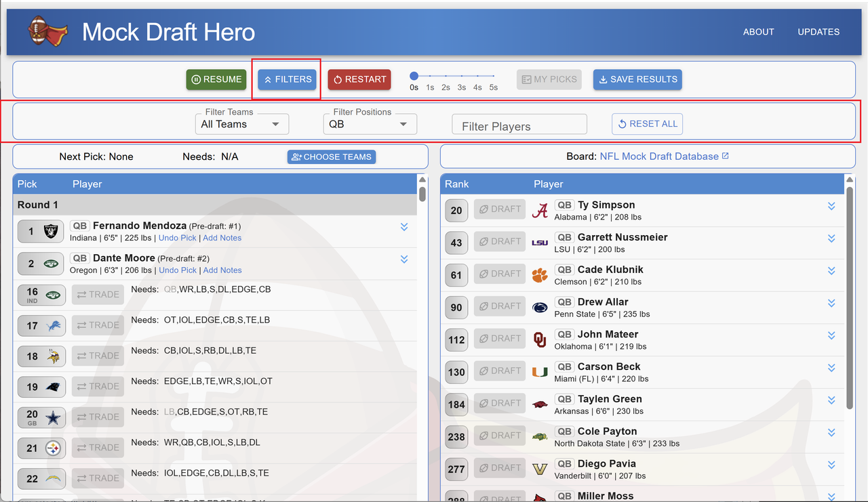Open the UPDATES page
This screenshot has height=502, width=868.
(818, 31)
